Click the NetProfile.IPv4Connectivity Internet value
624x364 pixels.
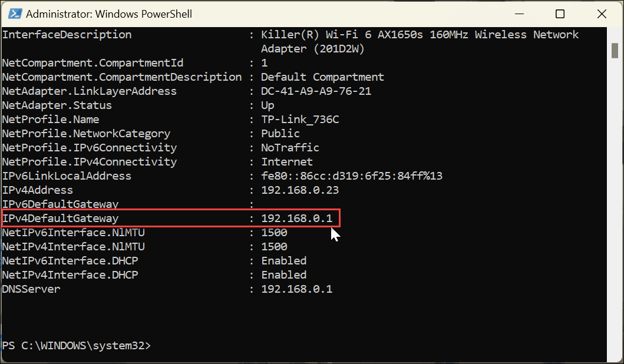(286, 161)
